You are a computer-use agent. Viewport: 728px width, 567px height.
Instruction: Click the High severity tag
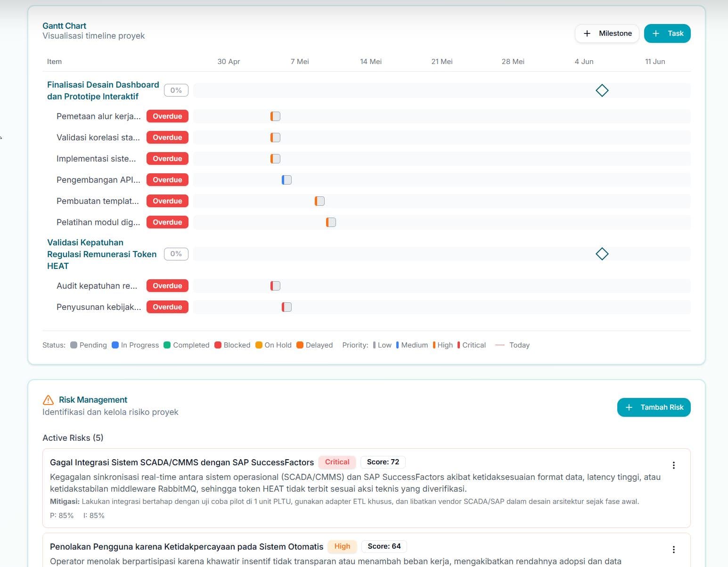point(343,546)
